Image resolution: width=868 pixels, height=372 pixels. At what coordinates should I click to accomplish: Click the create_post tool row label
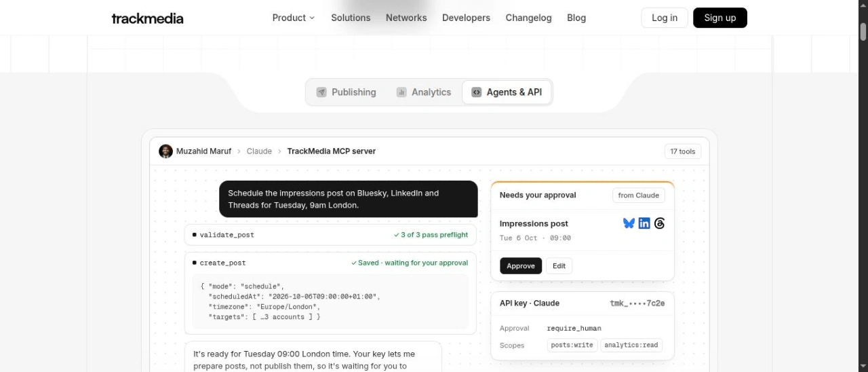[223, 263]
